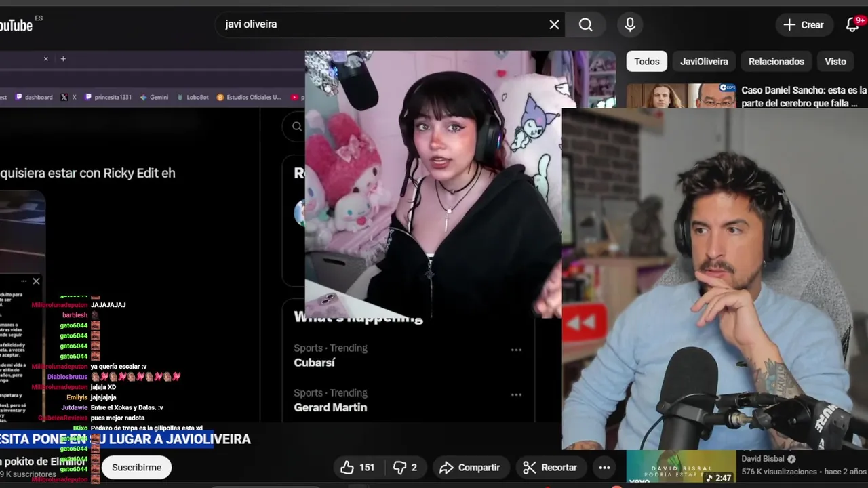Image resolution: width=868 pixels, height=488 pixels.
Task: Open the LoboBot bookmark
Action: pos(193,97)
